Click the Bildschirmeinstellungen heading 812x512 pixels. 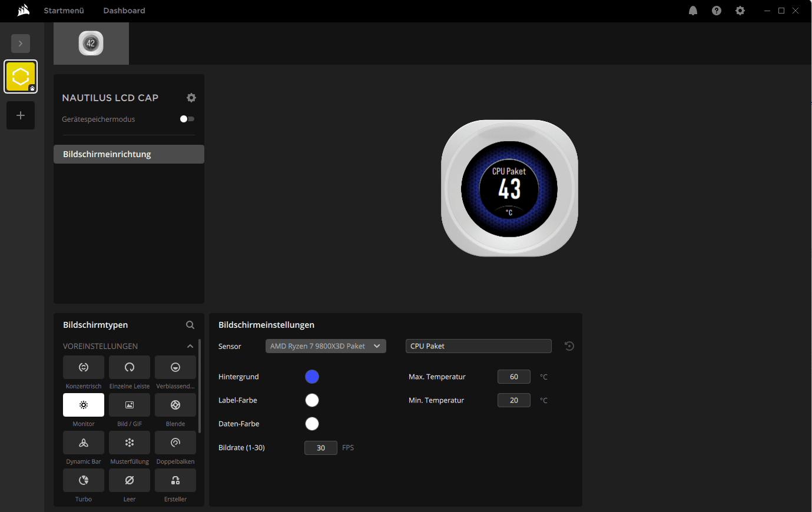[266, 325]
